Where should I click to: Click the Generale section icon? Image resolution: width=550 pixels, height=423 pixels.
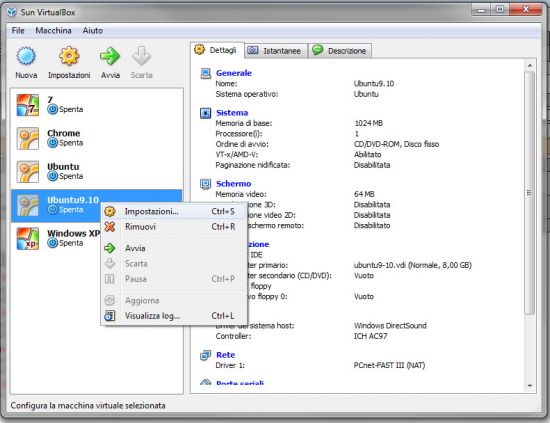(206, 73)
